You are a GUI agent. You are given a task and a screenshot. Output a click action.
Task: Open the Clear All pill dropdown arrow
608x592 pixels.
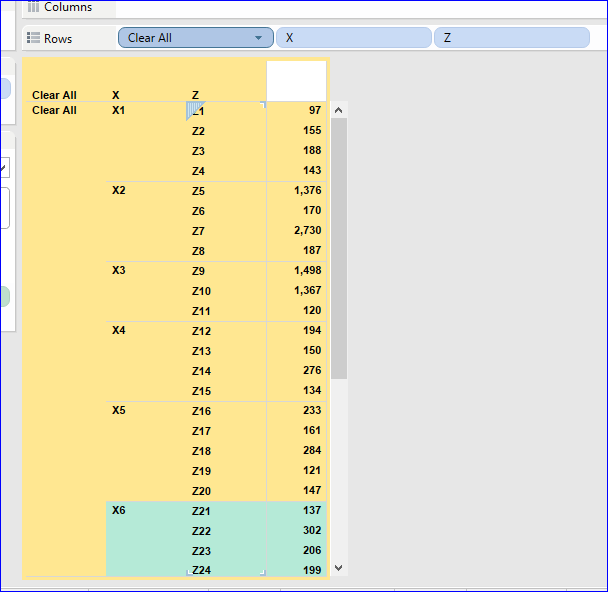258,38
